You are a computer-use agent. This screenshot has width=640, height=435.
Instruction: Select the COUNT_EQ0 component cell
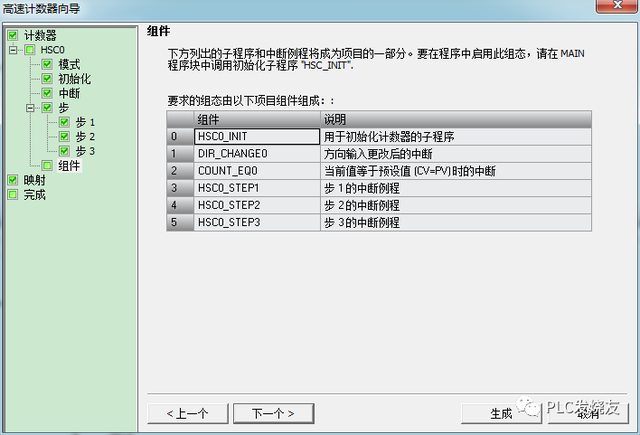pos(254,170)
